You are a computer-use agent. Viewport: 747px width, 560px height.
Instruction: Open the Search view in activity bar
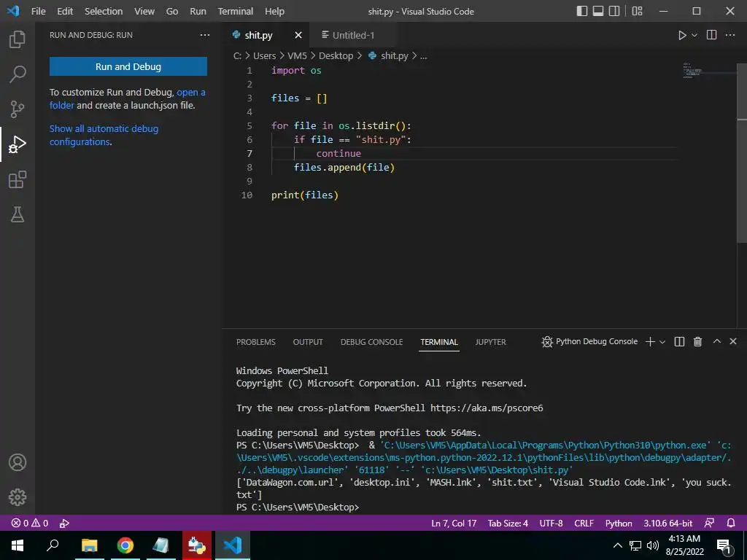coord(18,74)
